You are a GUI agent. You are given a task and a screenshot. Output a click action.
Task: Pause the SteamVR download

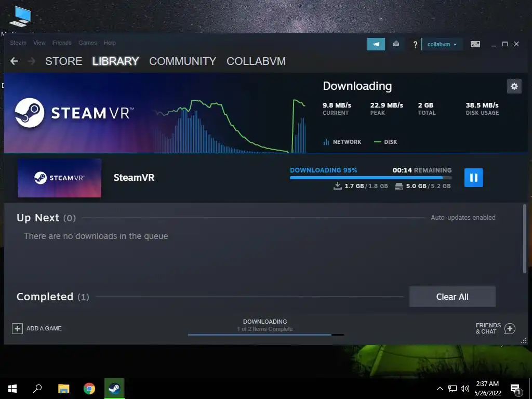coord(474,178)
